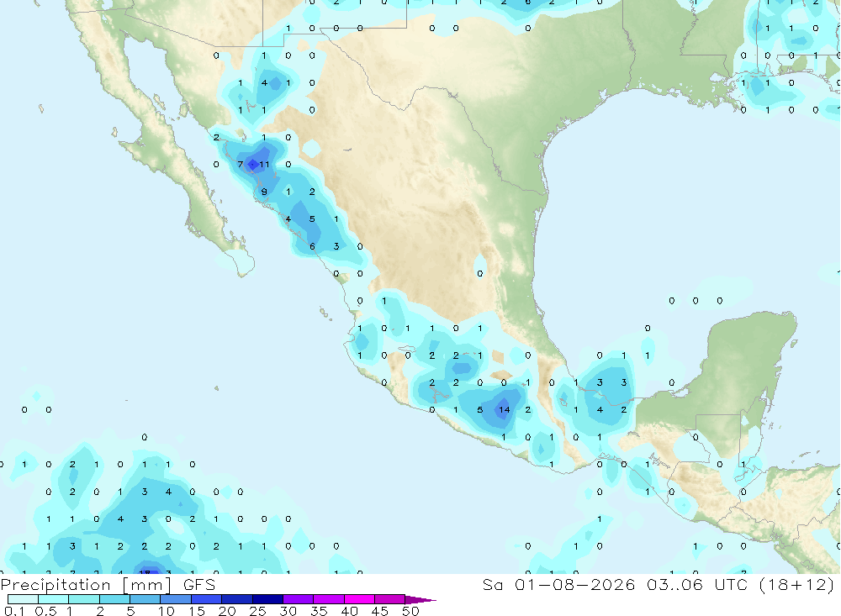This screenshot has height=616, width=841.
Task: Click the '14' precipitation value in southern Mexico
Action: tap(504, 409)
